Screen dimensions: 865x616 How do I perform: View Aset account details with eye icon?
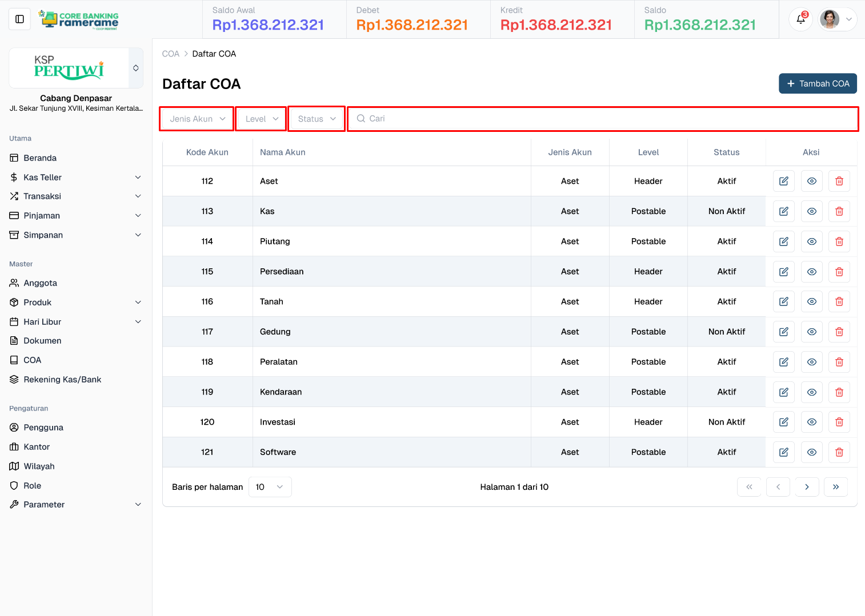click(x=811, y=181)
